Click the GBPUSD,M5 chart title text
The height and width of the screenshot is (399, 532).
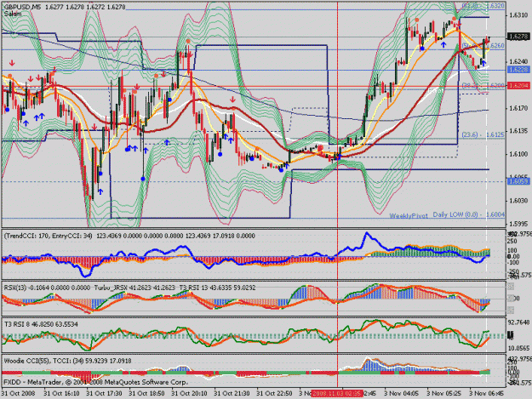[22, 7]
